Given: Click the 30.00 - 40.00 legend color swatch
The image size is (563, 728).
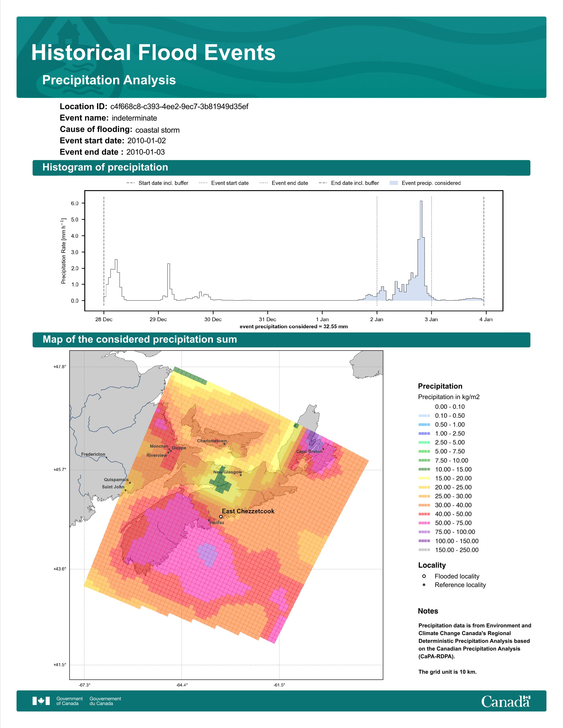Looking at the screenshot, I should 424,505.
